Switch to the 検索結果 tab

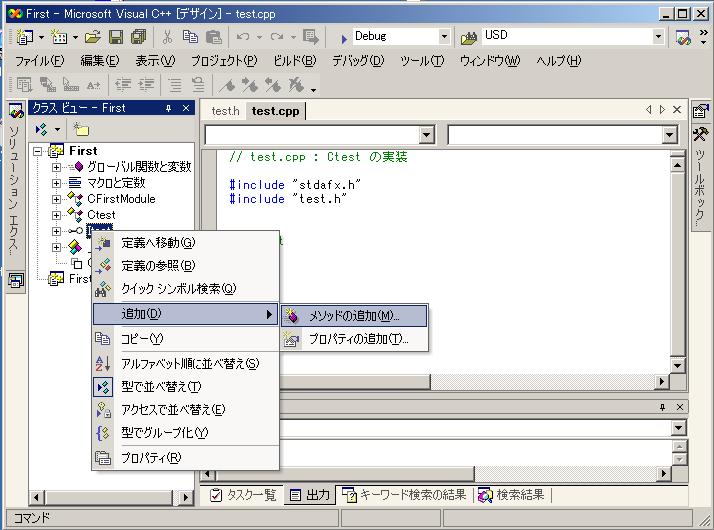[x=511, y=495]
